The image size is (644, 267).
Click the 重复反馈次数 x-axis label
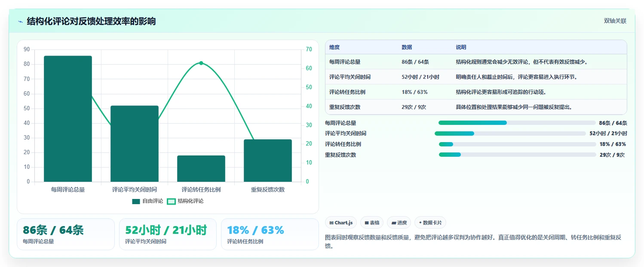pyautogui.click(x=268, y=189)
